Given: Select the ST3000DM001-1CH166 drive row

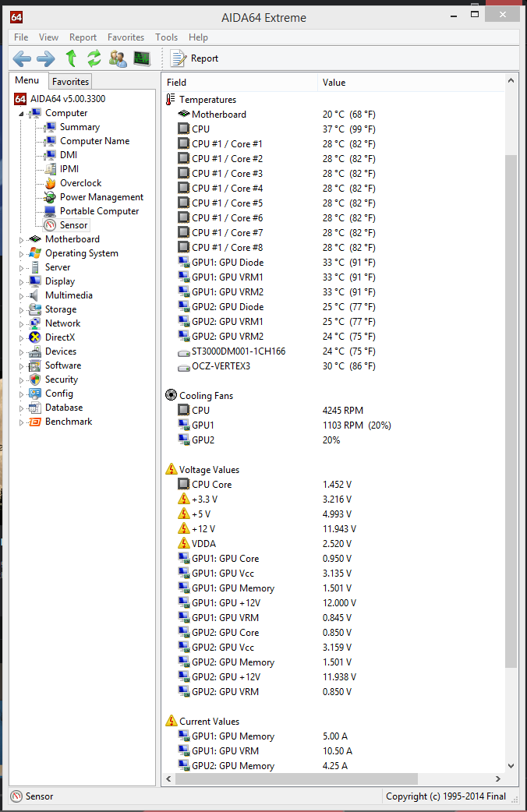Looking at the screenshot, I should [x=334, y=351].
